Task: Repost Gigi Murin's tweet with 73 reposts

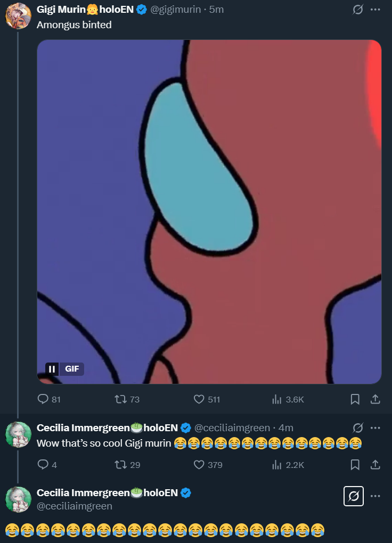Action: pyautogui.click(x=120, y=399)
